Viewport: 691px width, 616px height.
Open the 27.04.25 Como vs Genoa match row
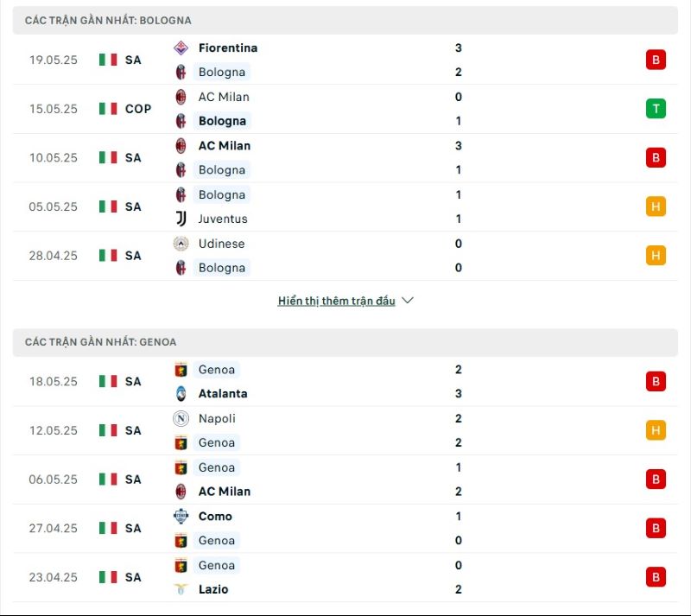(345, 528)
